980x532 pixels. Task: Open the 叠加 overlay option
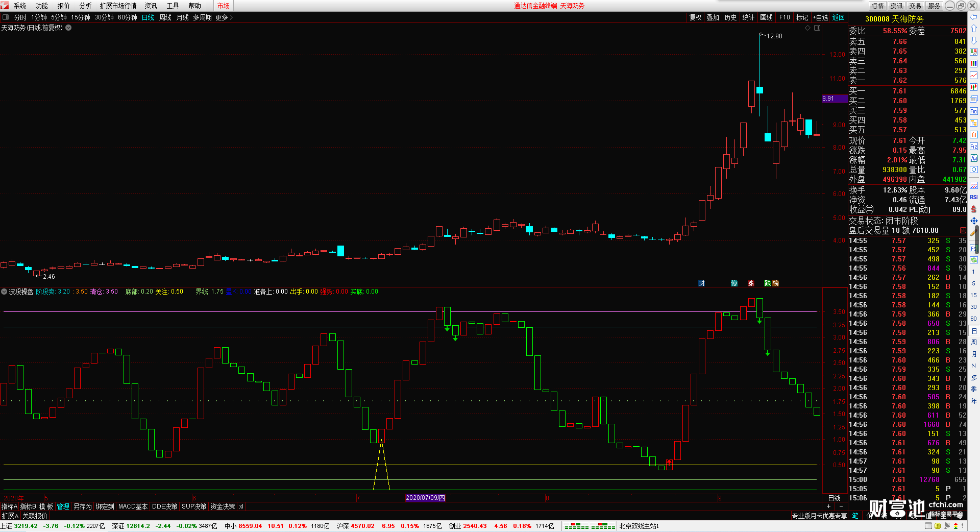click(x=713, y=17)
